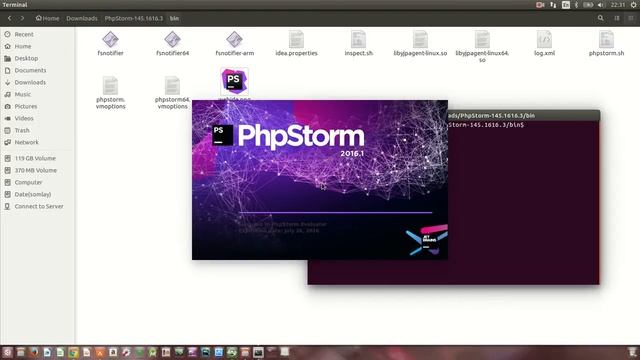Open the Terminal icon in the dock
The height and width of the screenshot is (360, 640).
click(258, 352)
